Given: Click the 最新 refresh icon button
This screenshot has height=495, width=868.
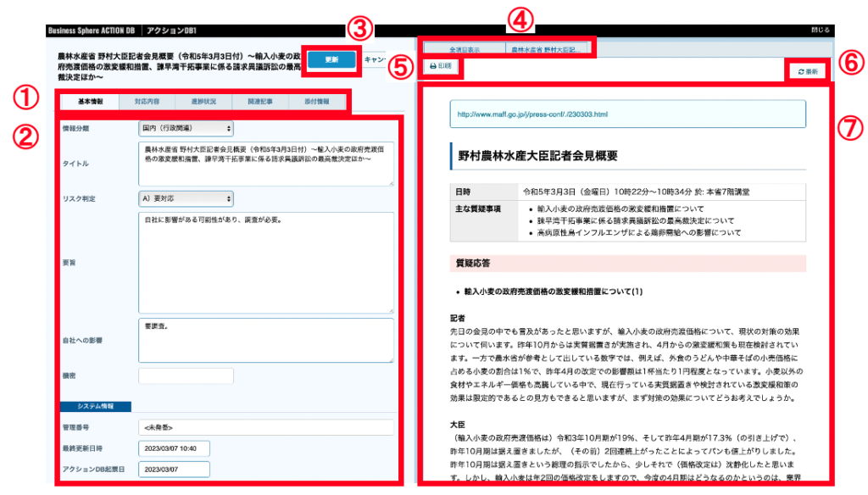Looking at the screenshot, I should pyautogui.click(x=807, y=72).
